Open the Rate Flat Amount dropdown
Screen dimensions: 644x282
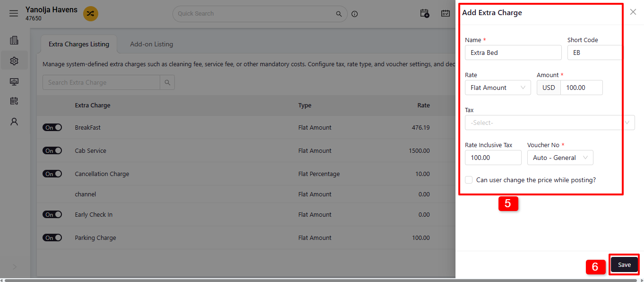point(498,88)
